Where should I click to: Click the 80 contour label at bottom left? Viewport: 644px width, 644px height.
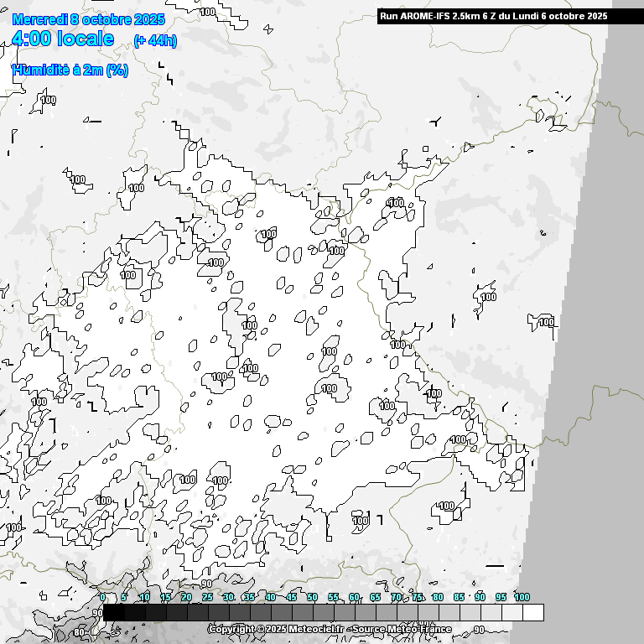80,631
